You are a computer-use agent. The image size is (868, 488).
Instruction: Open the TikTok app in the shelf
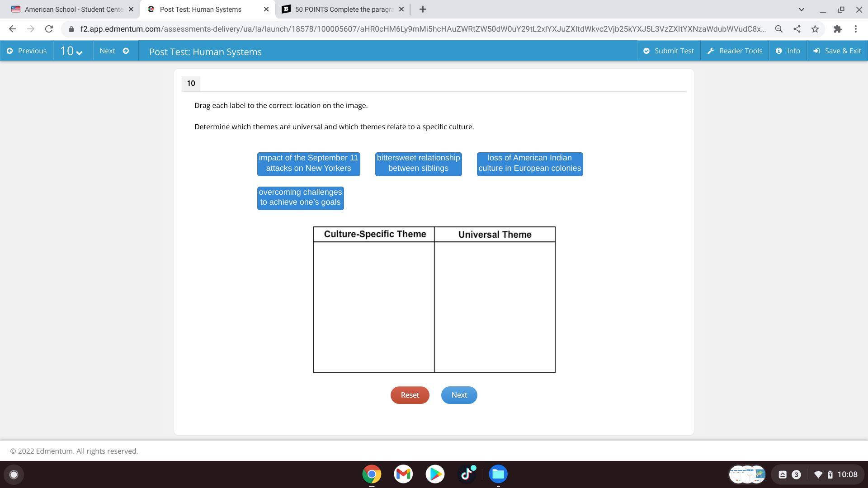coord(467,474)
